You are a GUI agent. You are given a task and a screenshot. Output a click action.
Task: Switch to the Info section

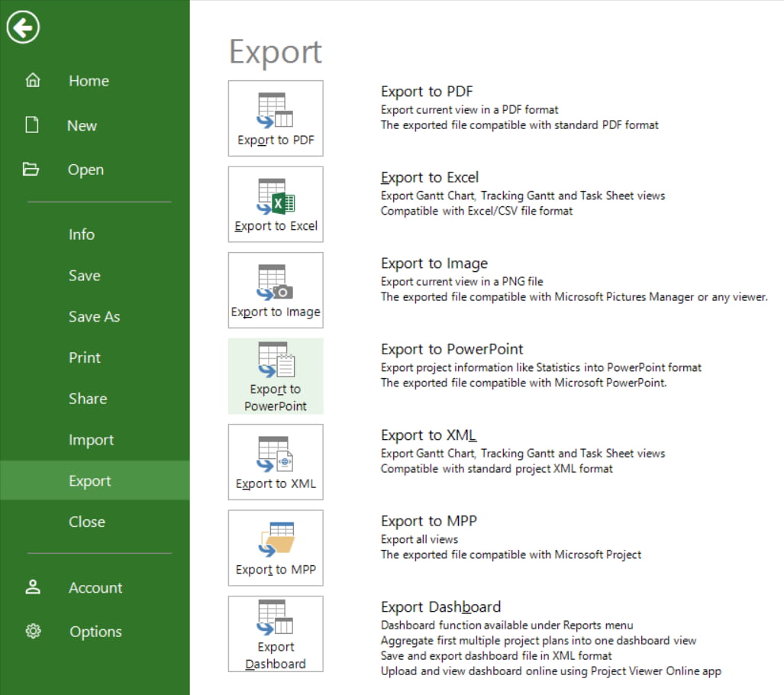coord(81,234)
